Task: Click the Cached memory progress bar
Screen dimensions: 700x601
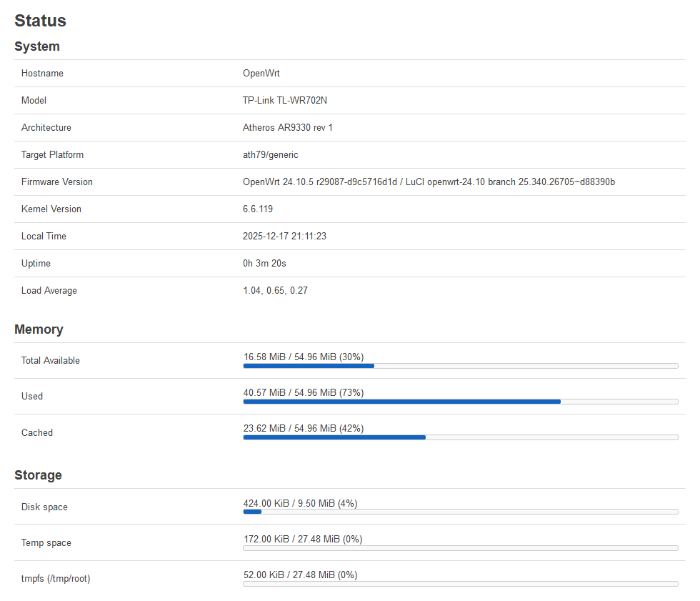Action: click(x=460, y=437)
